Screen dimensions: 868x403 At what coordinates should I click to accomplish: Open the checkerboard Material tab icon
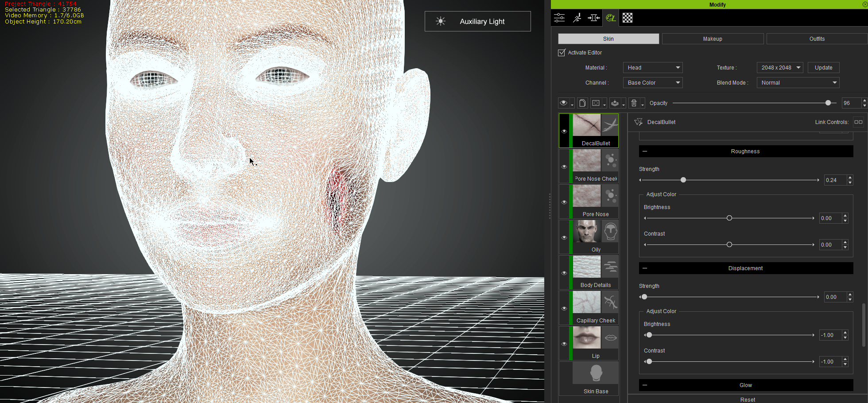(x=628, y=18)
